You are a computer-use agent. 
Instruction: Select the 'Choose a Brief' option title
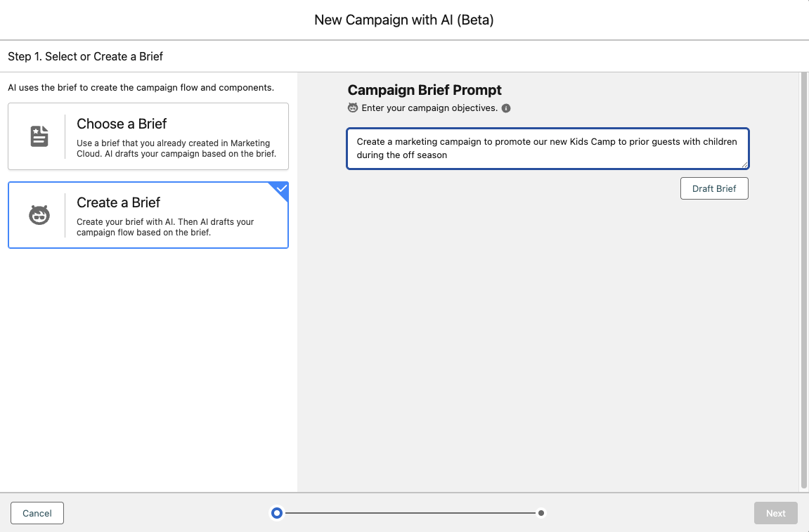click(122, 124)
